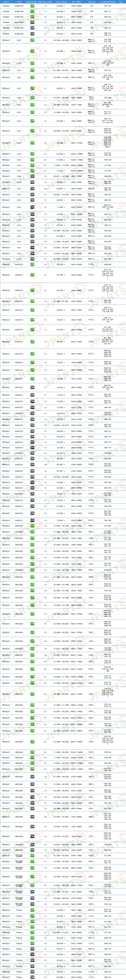Select the Moc silnika column header
Image resolution: width=126 pixels, height=980 pixels.
pos(77,2)
